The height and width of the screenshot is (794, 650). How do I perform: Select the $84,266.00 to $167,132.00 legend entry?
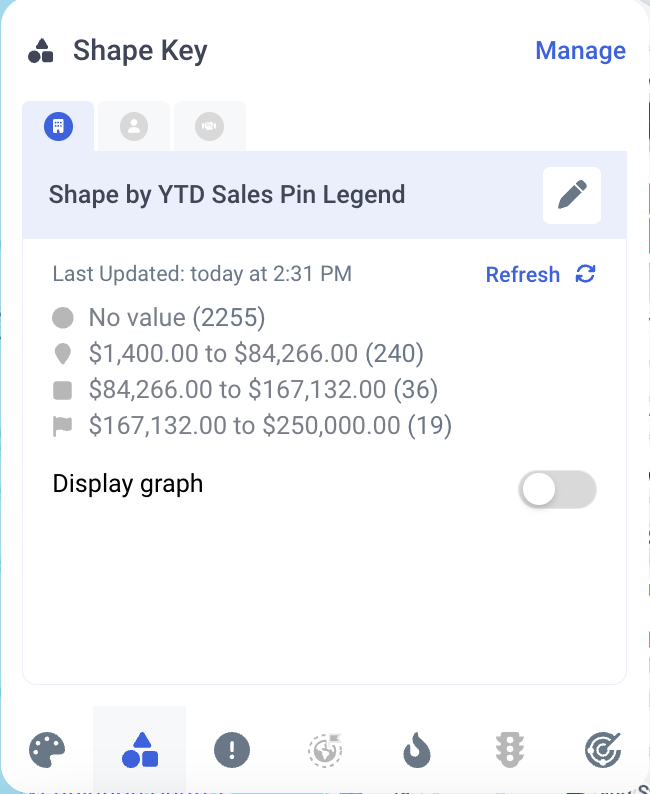(x=263, y=389)
